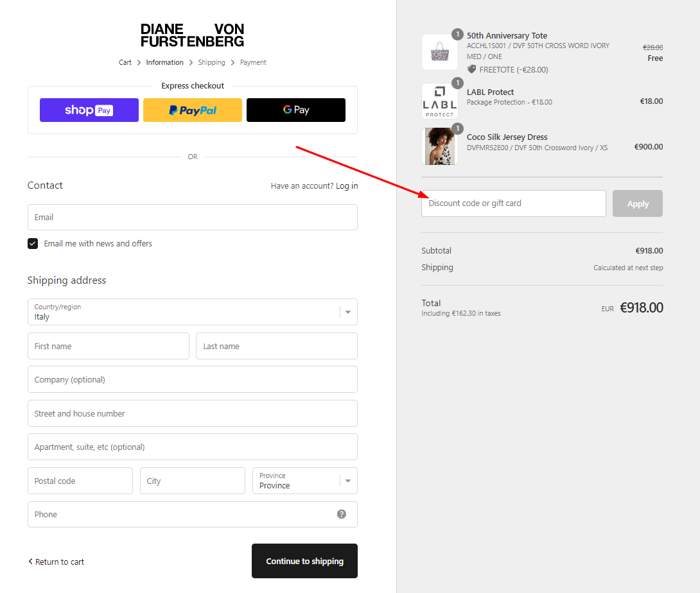
Task: Open the Country/region dropdown
Action: tap(193, 312)
